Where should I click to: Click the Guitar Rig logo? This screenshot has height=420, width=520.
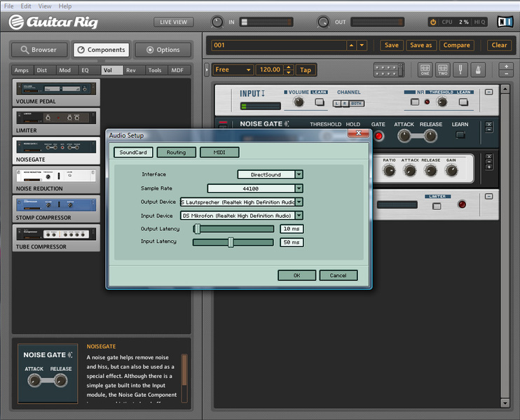[x=53, y=22]
